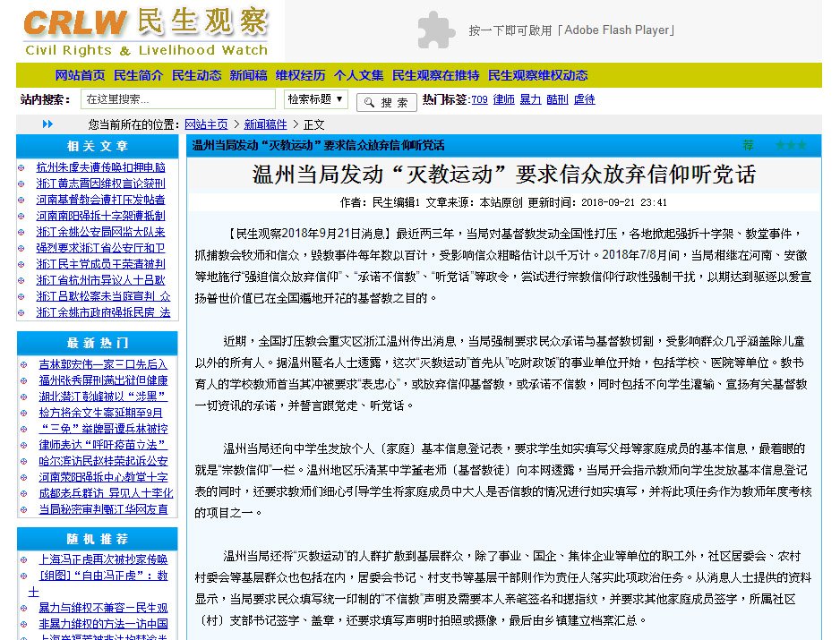Click the 相关文章 panel header
This screenshot has height=640, width=840.
(x=98, y=146)
